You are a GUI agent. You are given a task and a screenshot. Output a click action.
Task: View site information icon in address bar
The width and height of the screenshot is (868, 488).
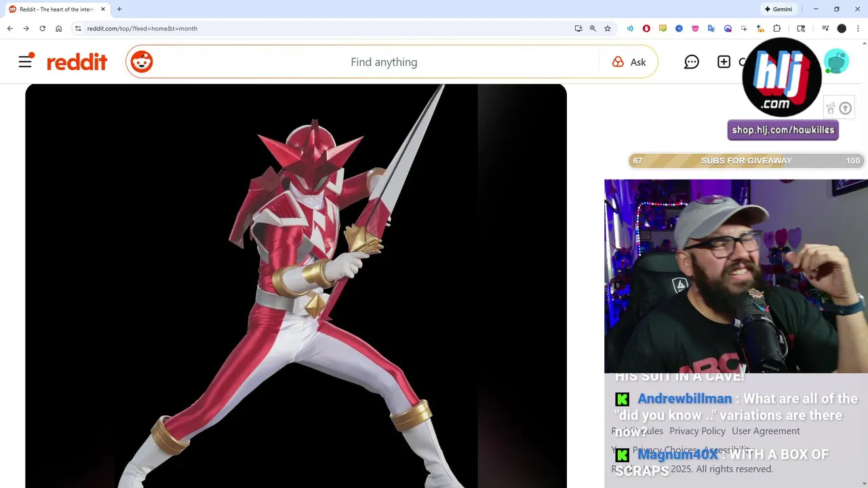[x=78, y=28]
